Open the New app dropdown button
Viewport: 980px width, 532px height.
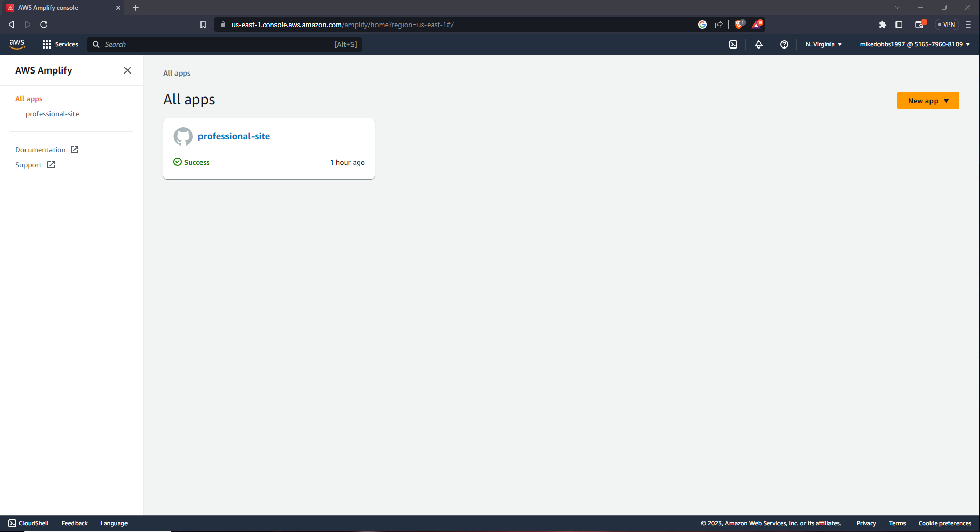(x=928, y=101)
